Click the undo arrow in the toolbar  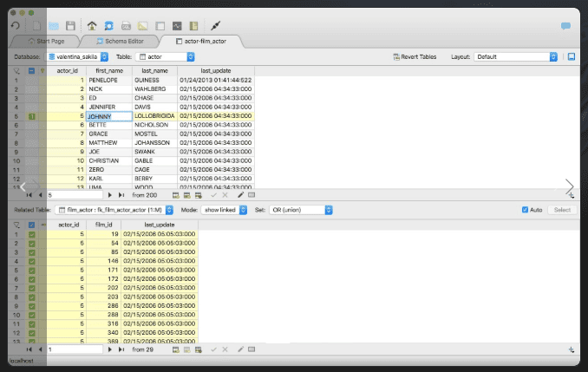click(x=16, y=25)
